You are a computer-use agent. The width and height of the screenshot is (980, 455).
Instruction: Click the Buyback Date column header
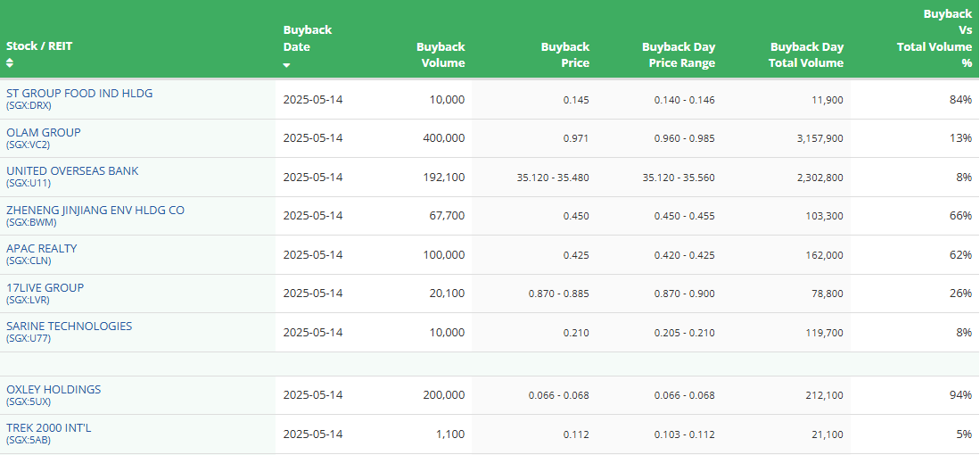[308, 38]
